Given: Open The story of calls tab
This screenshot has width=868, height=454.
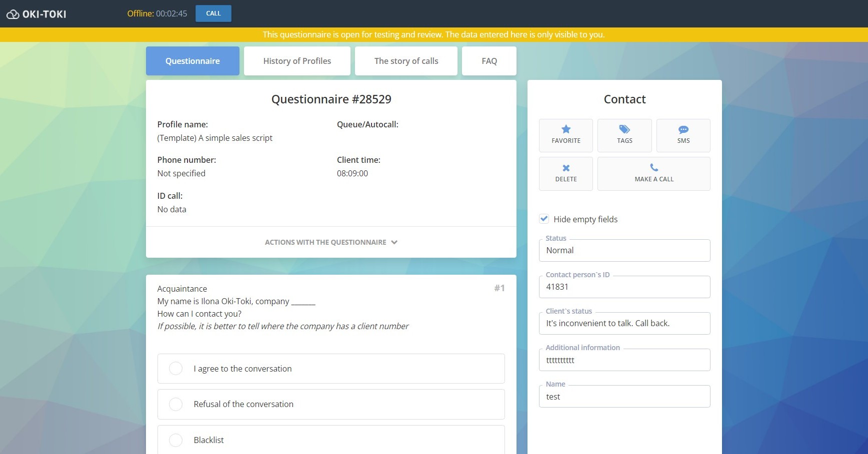Looking at the screenshot, I should 406,61.
